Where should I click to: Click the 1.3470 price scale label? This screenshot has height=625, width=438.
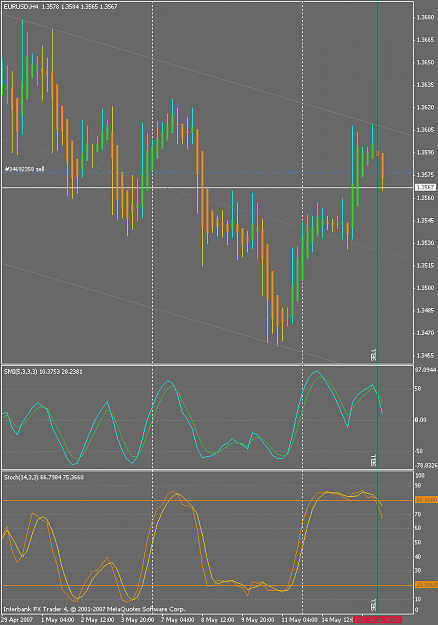(x=425, y=332)
